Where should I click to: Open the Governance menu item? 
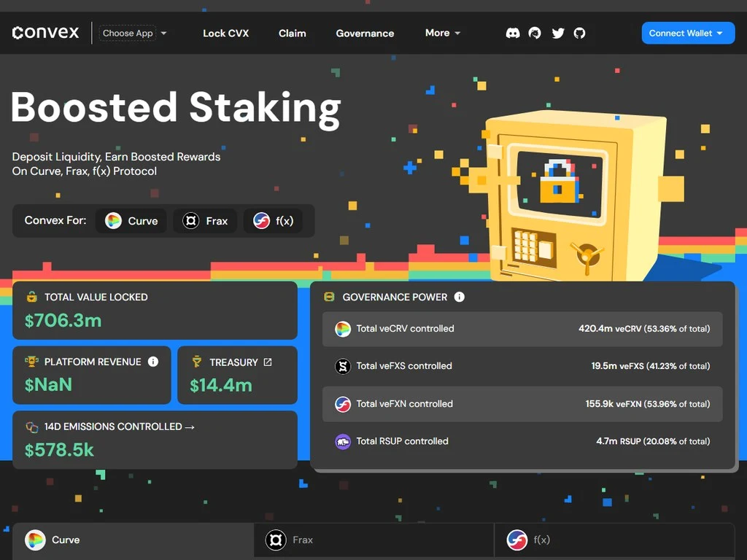[x=365, y=34]
